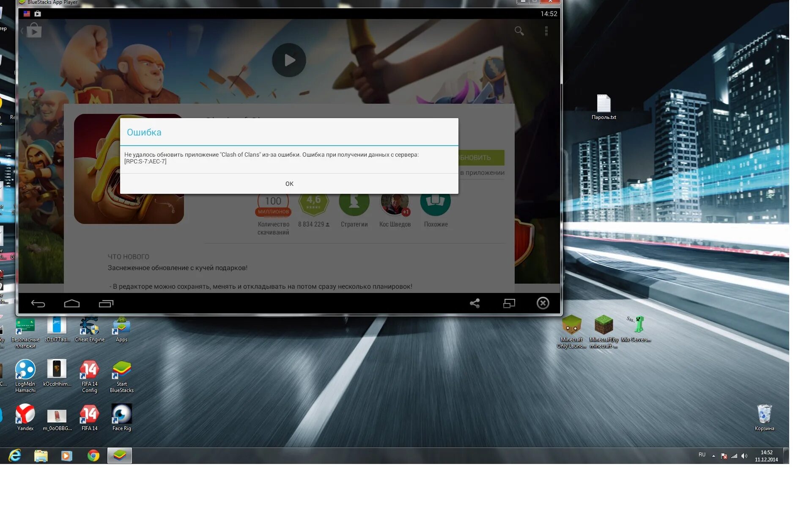Viewport: 812px width, 508px height.
Task: Open Google Chrome from taskbar
Action: 93,456
